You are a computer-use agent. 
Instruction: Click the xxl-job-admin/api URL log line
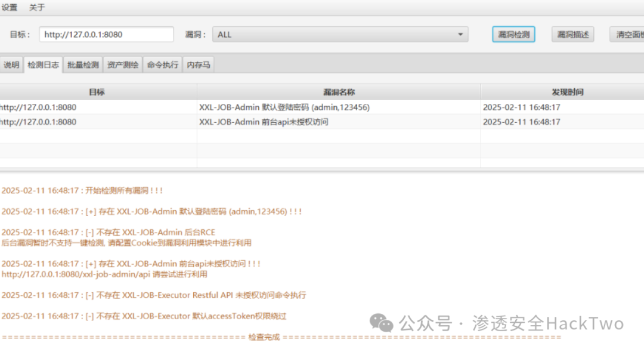(104, 274)
